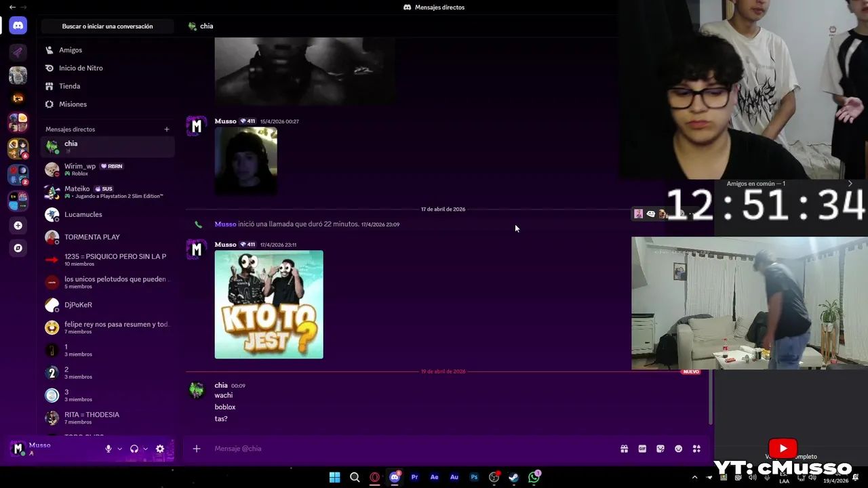
Task: Open server folder with red 6 badge
Action: (x=18, y=148)
